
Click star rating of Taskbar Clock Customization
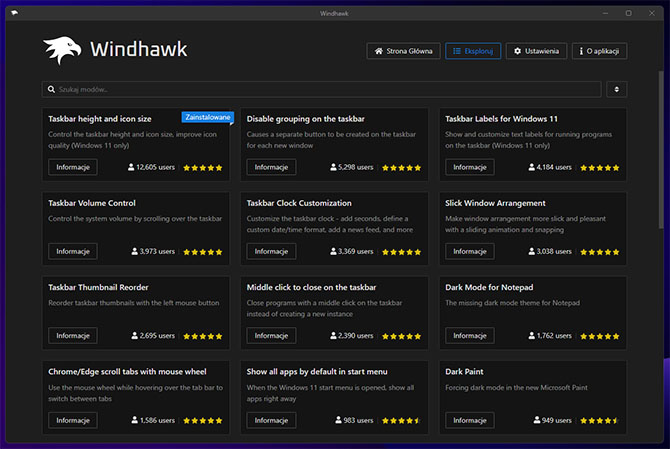(402, 252)
